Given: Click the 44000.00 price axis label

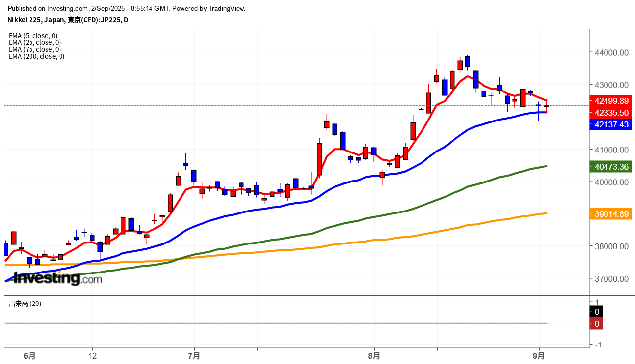Looking at the screenshot, I should [x=611, y=52].
